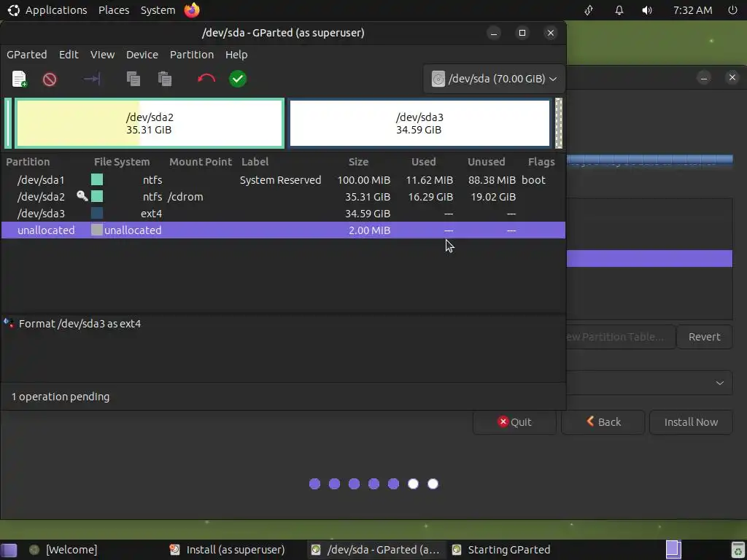Image resolution: width=747 pixels, height=560 pixels.
Task: Select /dev/sda3 block in the disk map
Action: [419, 123]
